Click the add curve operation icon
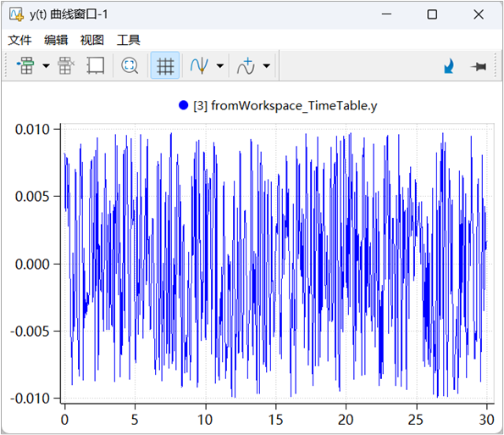The height and width of the screenshot is (435, 504). tap(246, 65)
